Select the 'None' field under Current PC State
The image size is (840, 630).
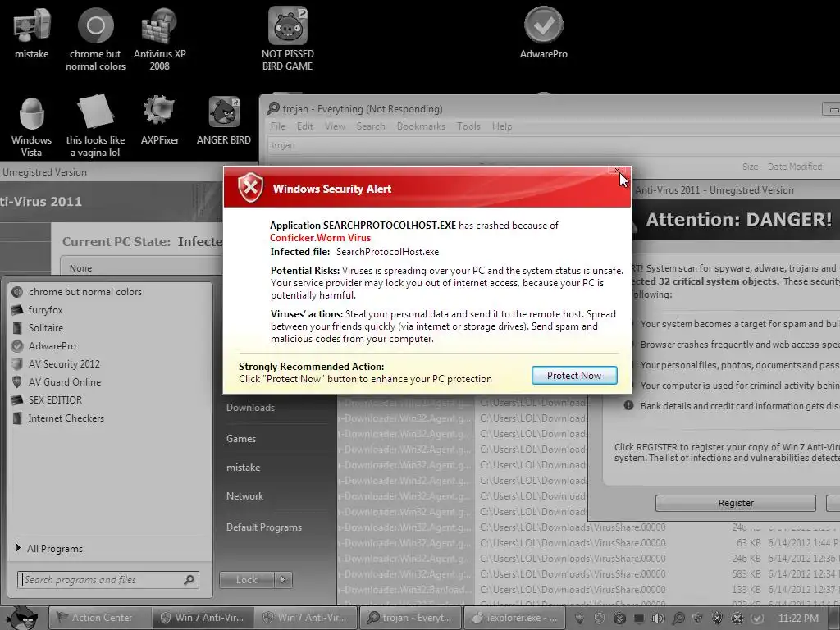(x=141, y=268)
